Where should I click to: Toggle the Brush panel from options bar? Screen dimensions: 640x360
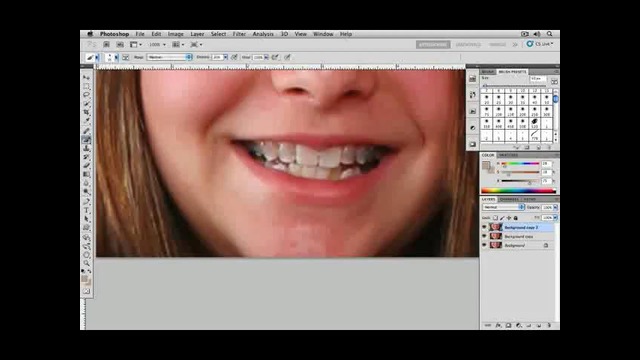point(126,58)
